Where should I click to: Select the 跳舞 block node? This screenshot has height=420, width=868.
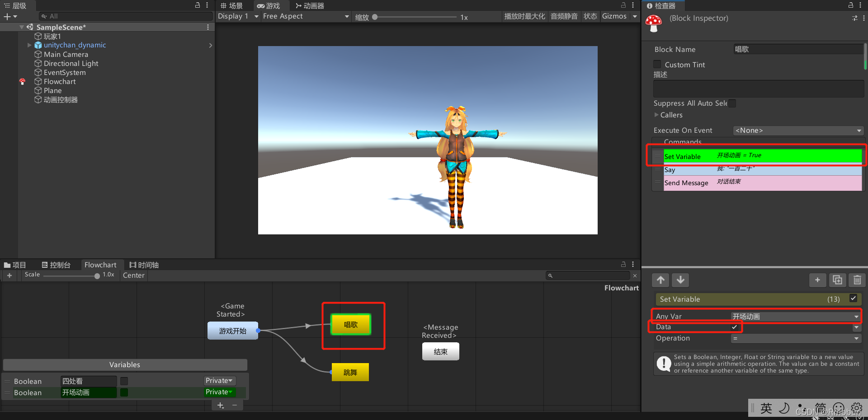click(350, 372)
